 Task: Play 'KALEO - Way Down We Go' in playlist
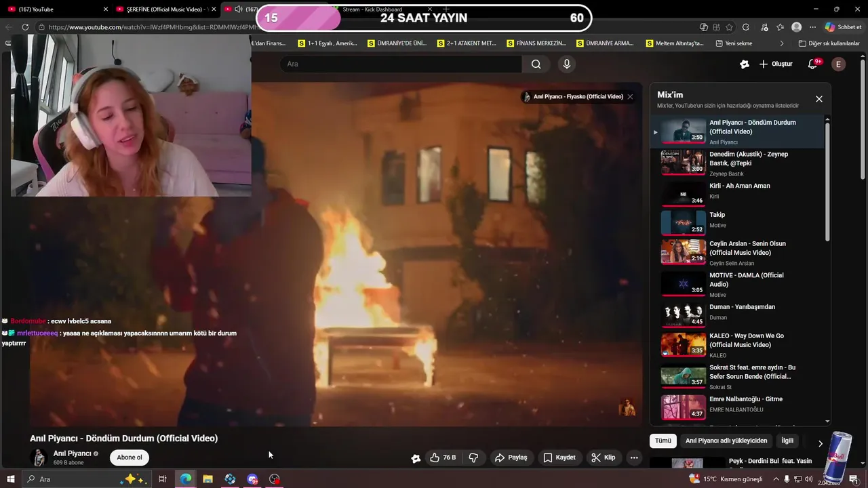pyautogui.click(x=738, y=345)
